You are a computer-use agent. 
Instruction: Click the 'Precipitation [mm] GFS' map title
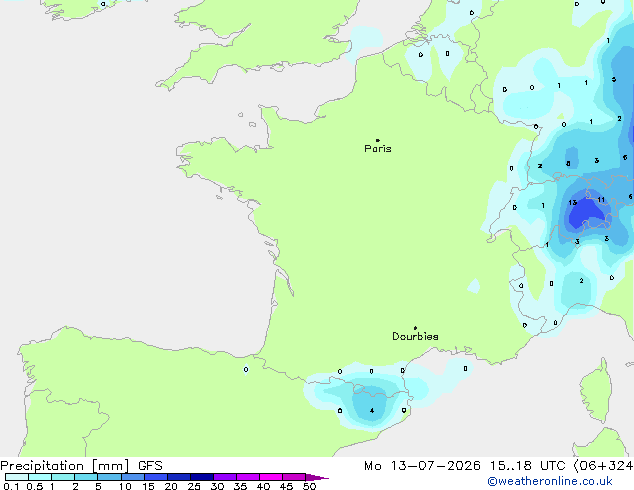[x=81, y=466]
